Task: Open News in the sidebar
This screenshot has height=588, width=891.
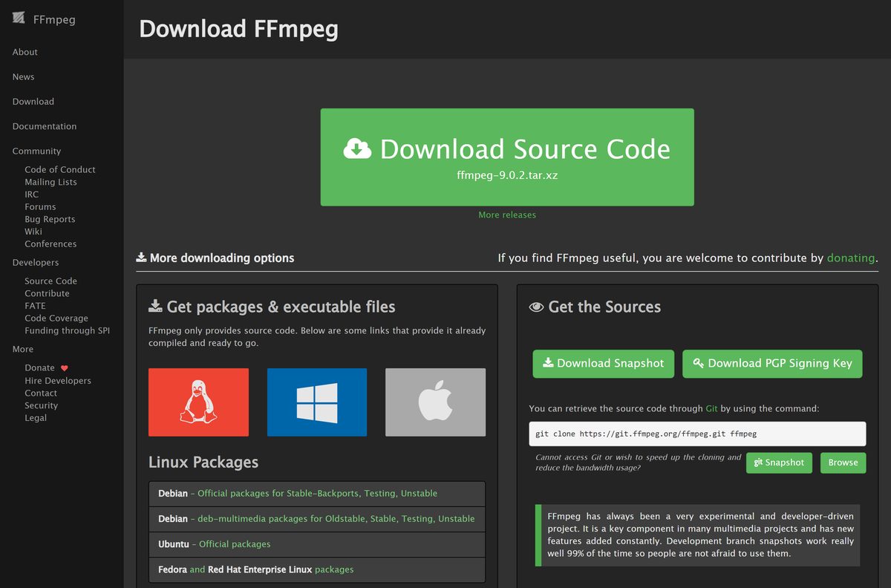Action: tap(23, 76)
